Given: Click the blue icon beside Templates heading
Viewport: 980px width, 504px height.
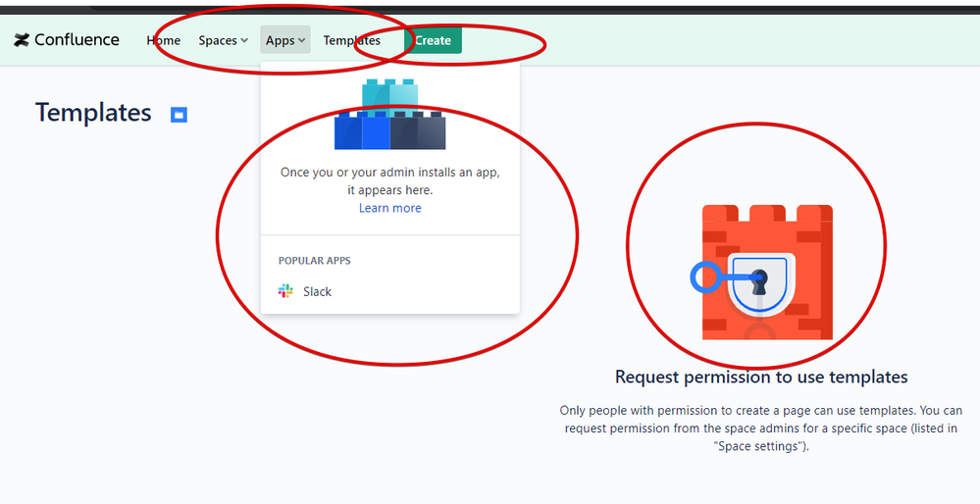Looking at the screenshot, I should click(179, 115).
